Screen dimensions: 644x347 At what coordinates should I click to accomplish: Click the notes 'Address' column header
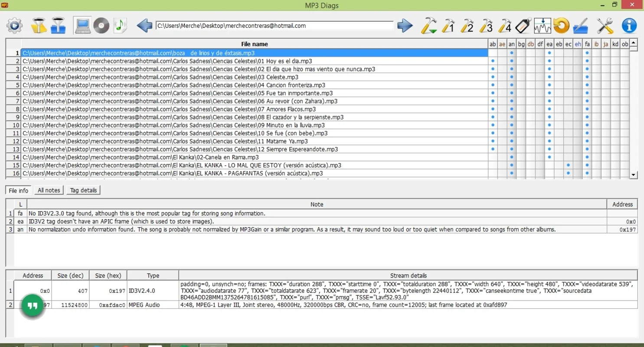(x=622, y=204)
